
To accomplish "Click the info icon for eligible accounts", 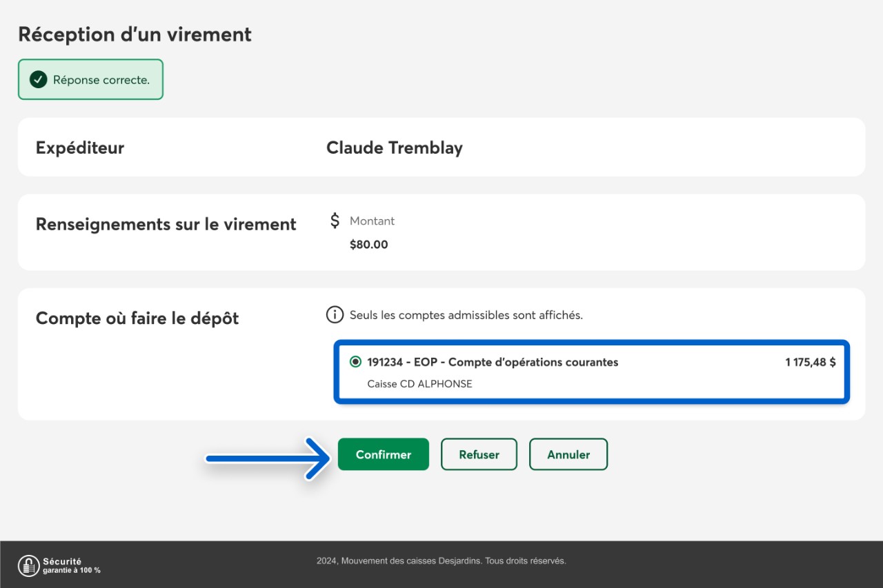I will tap(335, 315).
